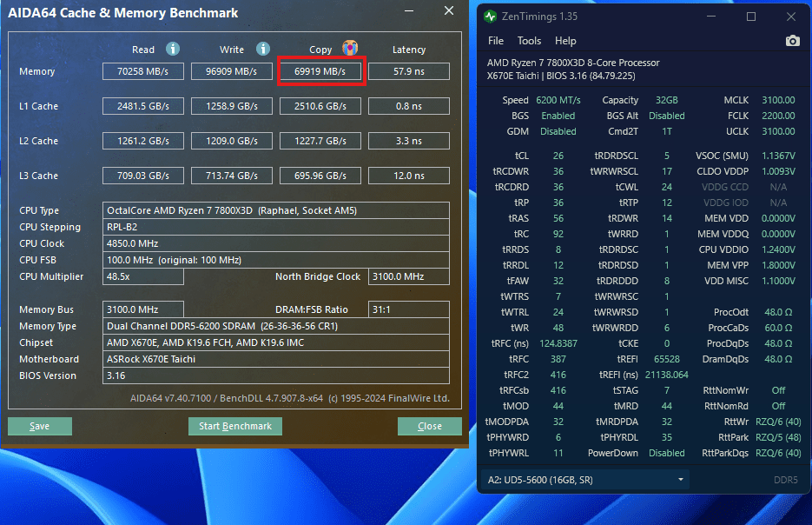Click the CPU FSB field 100.0 MHz
812x525 pixels.
[276, 260]
